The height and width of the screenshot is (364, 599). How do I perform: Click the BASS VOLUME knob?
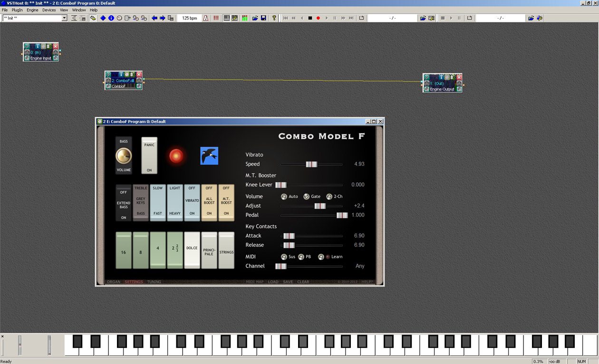tap(124, 155)
